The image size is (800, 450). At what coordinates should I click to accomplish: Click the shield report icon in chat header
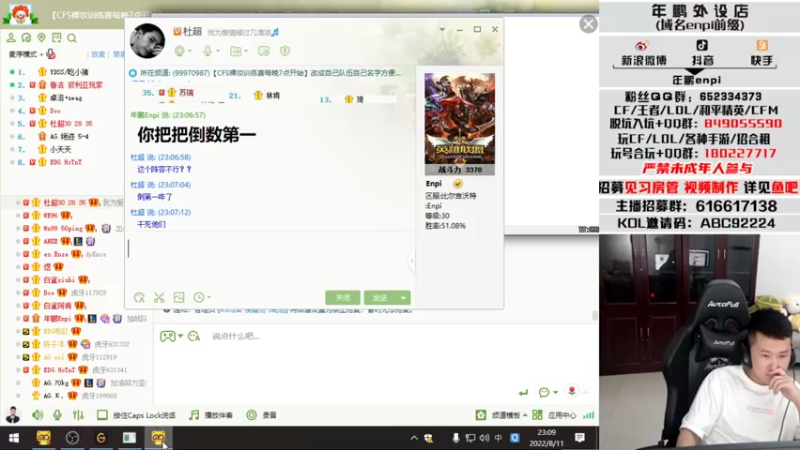pos(285,51)
